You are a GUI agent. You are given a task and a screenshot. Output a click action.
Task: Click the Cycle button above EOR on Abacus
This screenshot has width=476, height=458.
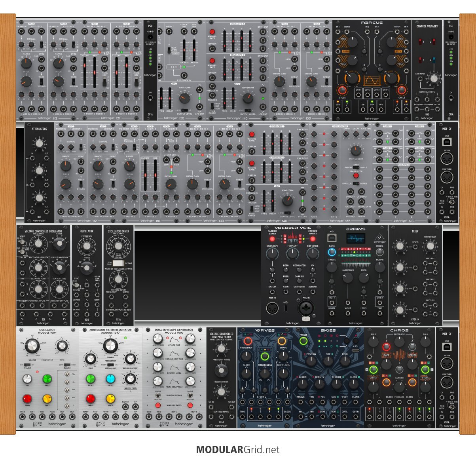[342, 90]
